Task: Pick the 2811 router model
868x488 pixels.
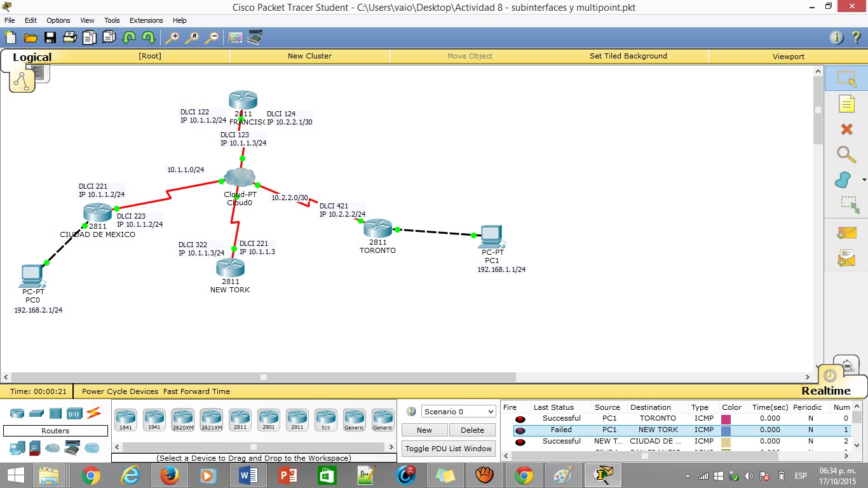Action: (x=240, y=418)
